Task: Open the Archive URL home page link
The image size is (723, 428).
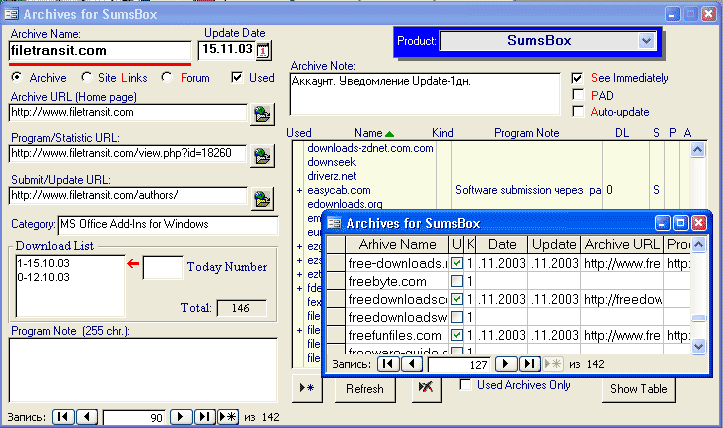Action: pos(262,114)
